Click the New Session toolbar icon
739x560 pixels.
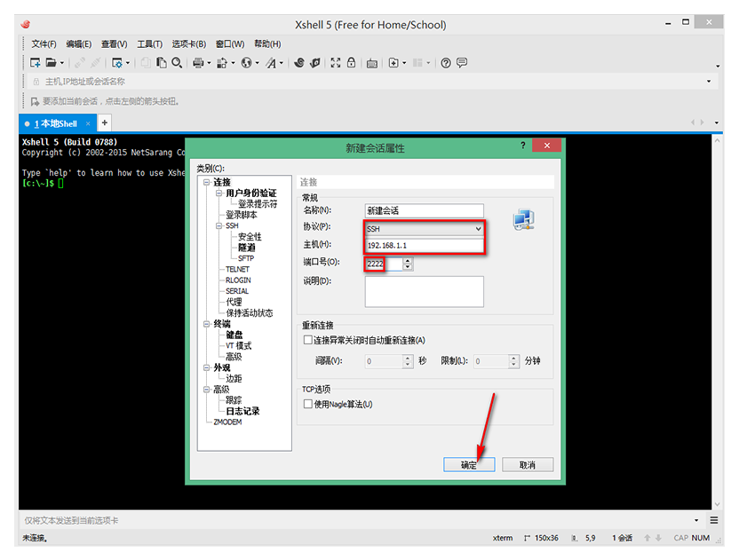tap(36, 63)
